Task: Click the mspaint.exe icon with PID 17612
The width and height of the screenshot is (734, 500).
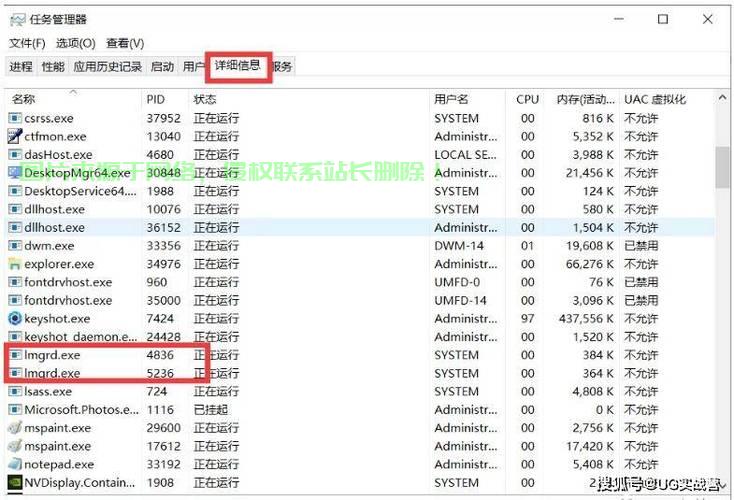Action: click(x=15, y=446)
